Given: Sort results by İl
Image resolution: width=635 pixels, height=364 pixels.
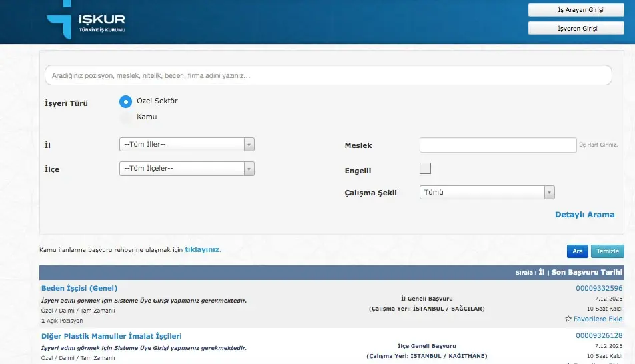Looking at the screenshot, I should click(x=542, y=273).
